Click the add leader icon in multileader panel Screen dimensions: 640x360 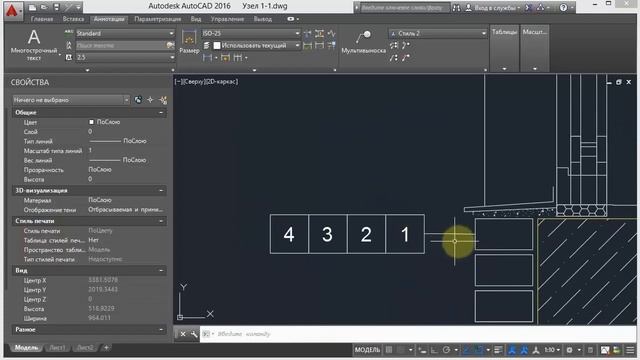point(406,45)
